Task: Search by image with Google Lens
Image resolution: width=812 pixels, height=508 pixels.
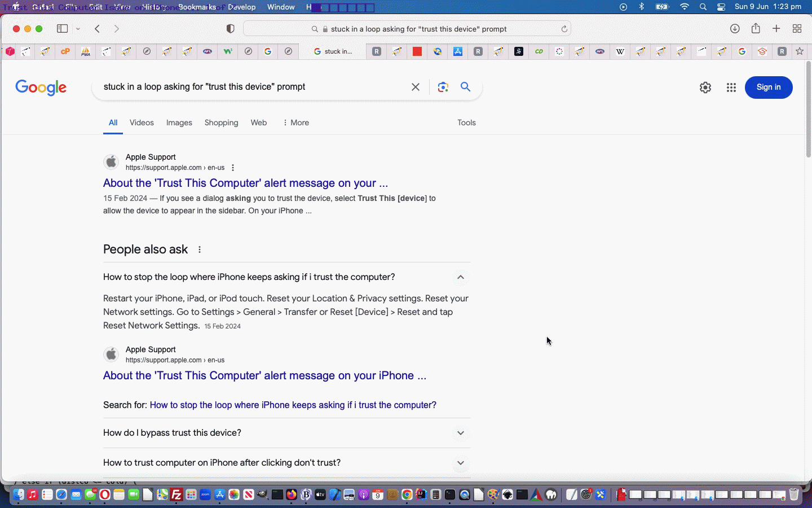Action: (443, 87)
